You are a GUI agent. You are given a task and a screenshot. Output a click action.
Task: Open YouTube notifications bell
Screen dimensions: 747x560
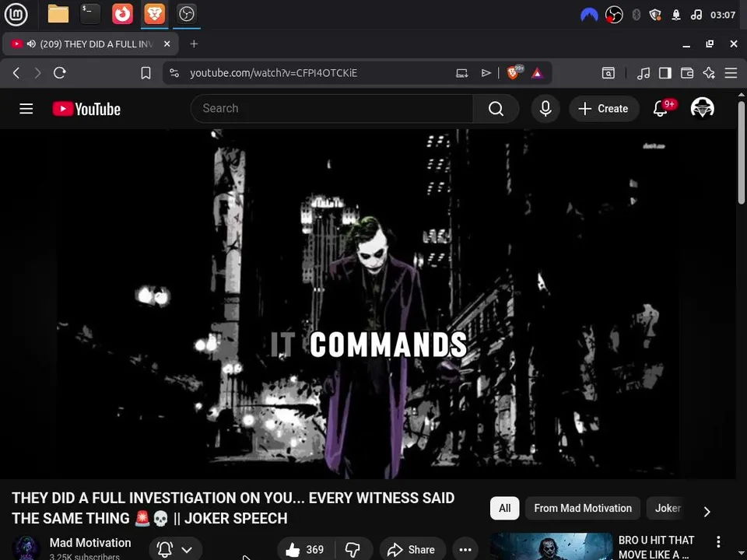[x=661, y=109]
